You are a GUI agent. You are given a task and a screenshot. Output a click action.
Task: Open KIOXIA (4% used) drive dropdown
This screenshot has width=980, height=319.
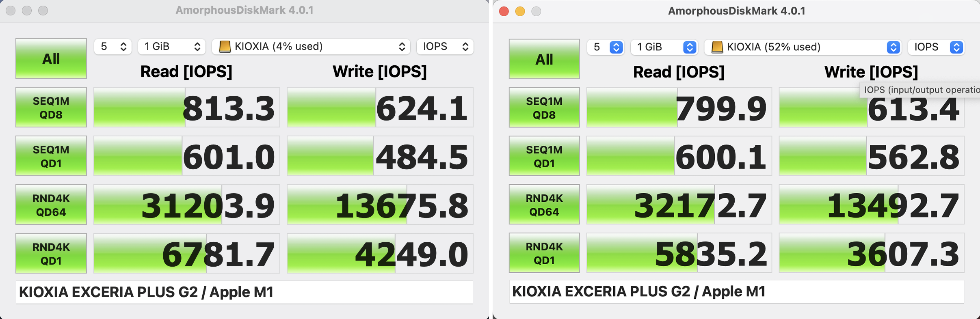click(312, 47)
